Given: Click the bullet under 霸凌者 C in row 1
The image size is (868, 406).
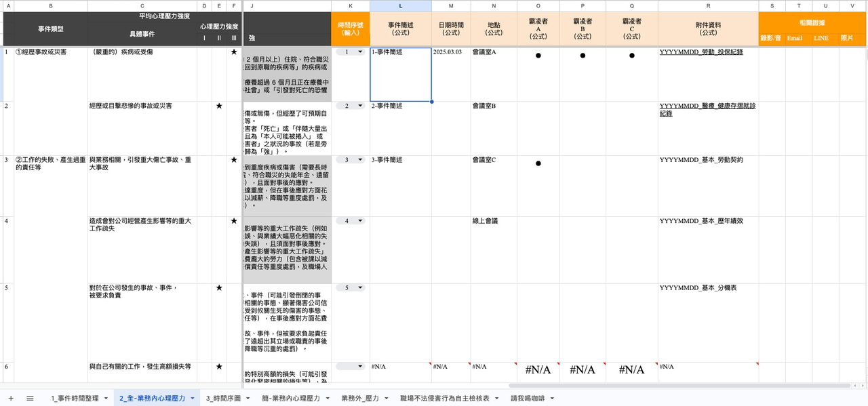Looking at the screenshot, I should (632, 56).
